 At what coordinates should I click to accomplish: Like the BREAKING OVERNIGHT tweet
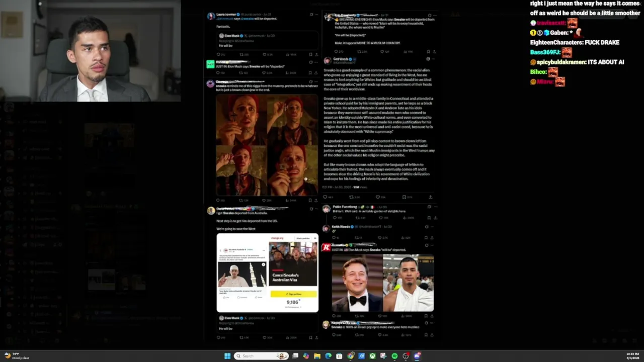point(382,51)
